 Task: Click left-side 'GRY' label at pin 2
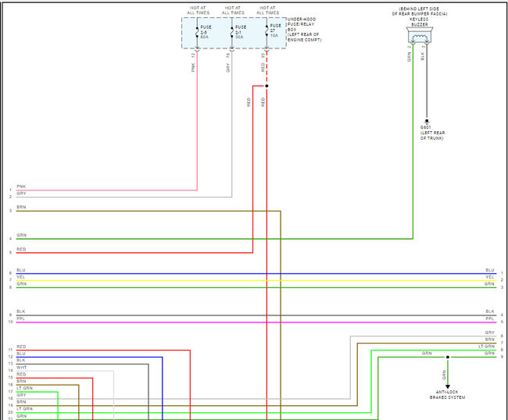(x=21, y=194)
